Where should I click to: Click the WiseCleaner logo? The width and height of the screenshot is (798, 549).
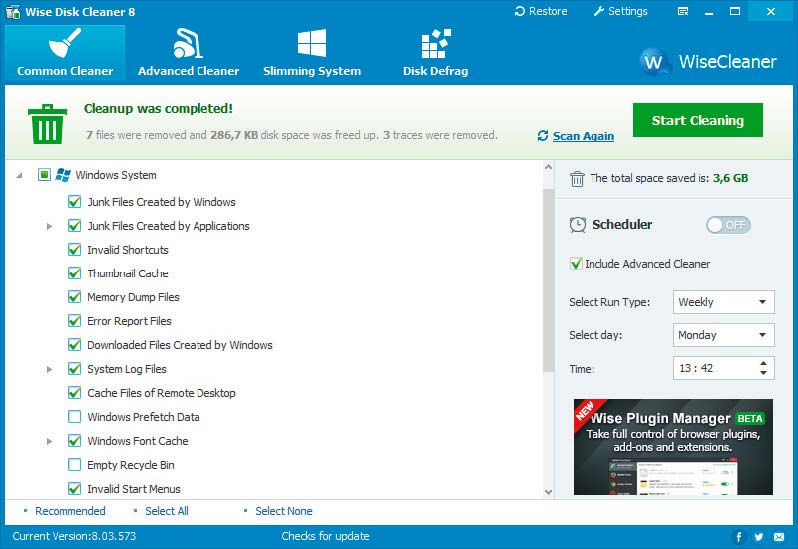708,62
